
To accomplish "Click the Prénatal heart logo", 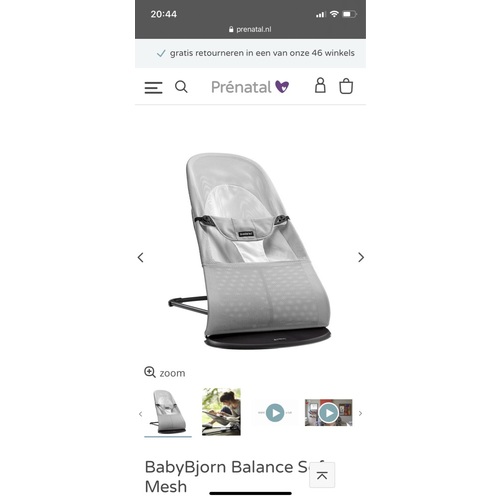I will pyautogui.click(x=282, y=87).
